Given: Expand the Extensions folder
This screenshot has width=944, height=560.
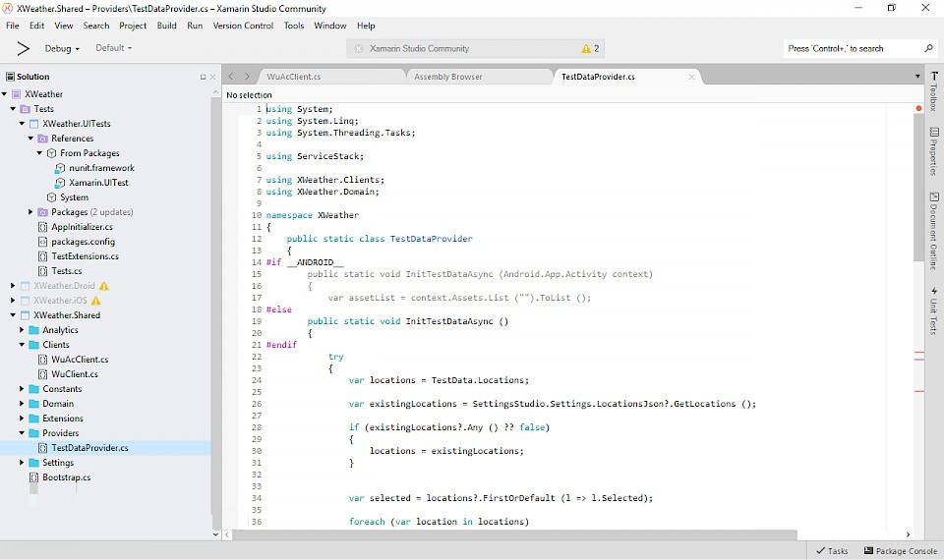Looking at the screenshot, I should pyautogui.click(x=22, y=419).
